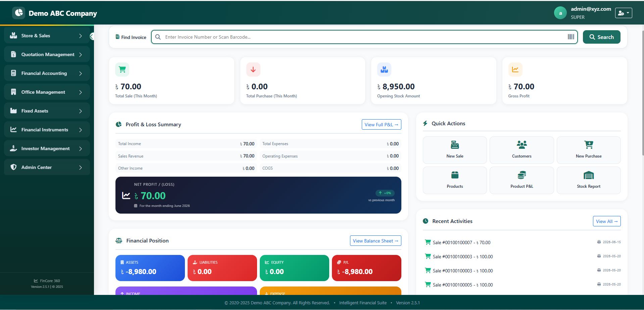The height and width of the screenshot is (310, 644).
Task: Focus the invoice number search field
Action: click(x=364, y=37)
